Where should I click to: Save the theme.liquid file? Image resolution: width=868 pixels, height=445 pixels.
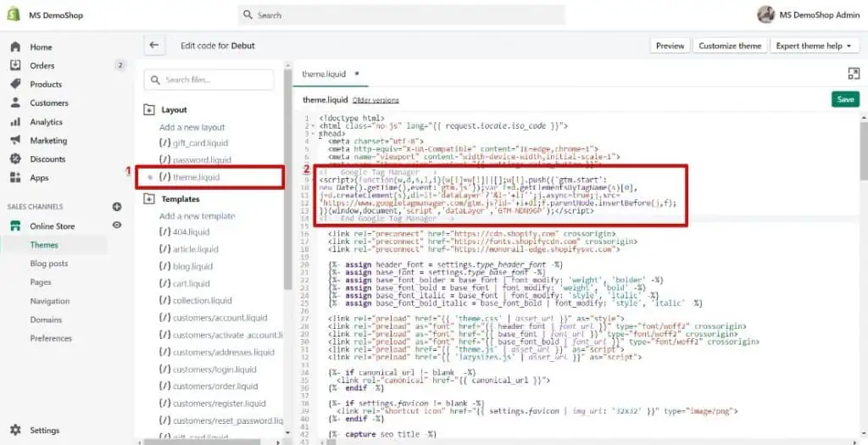coord(845,100)
